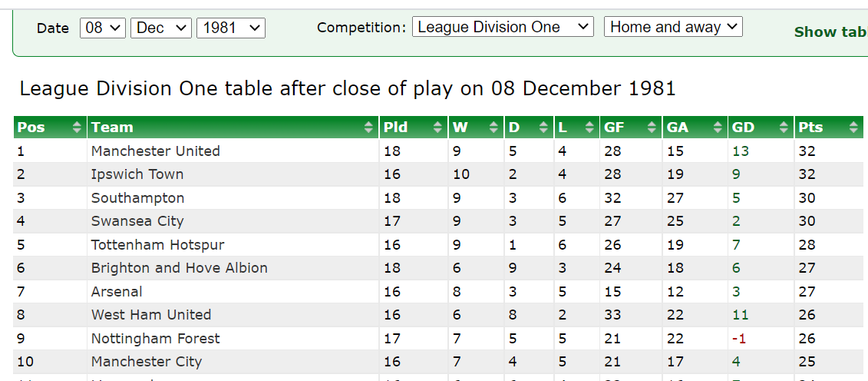Screen dimensions: 868x381
Task: Open the year dropdown showing 1981
Action: [x=231, y=28]
